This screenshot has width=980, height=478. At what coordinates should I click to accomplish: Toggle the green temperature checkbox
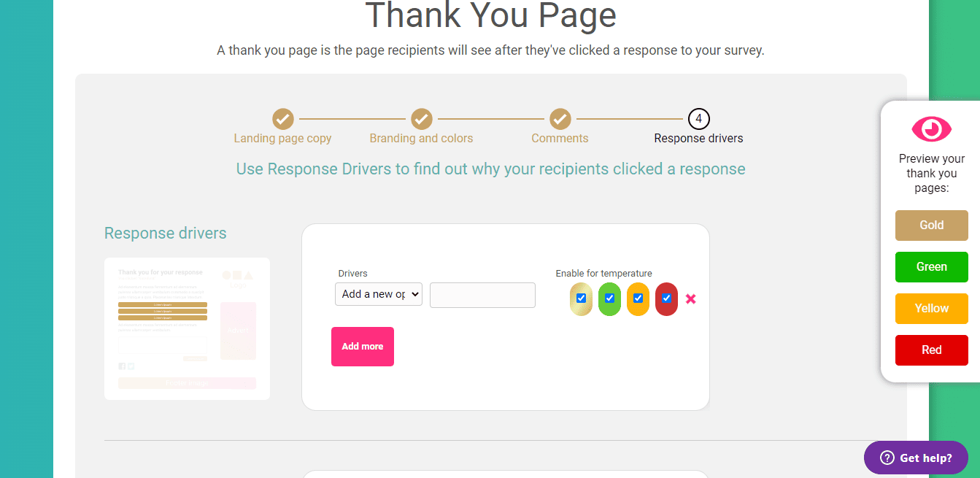point(609,298)
